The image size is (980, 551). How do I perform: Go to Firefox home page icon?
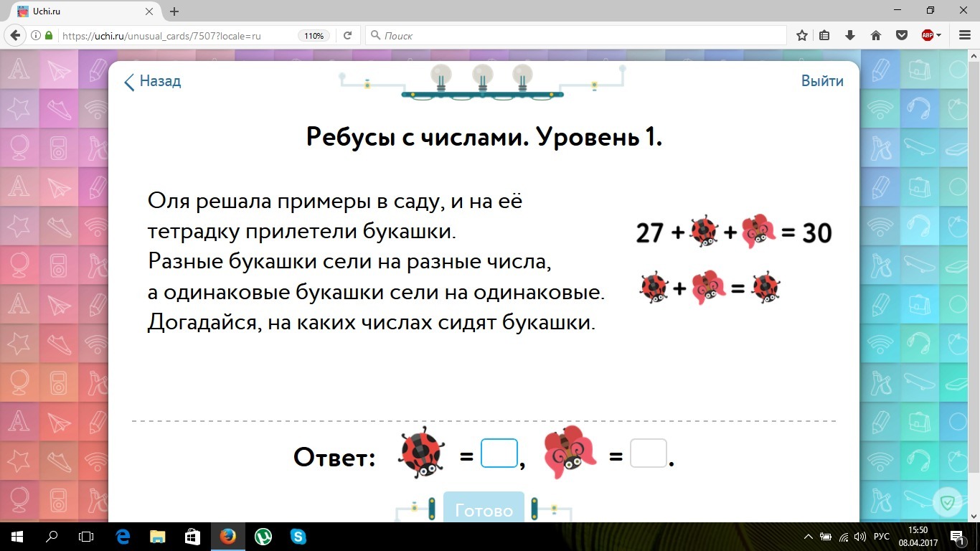(x=876, y=35)
